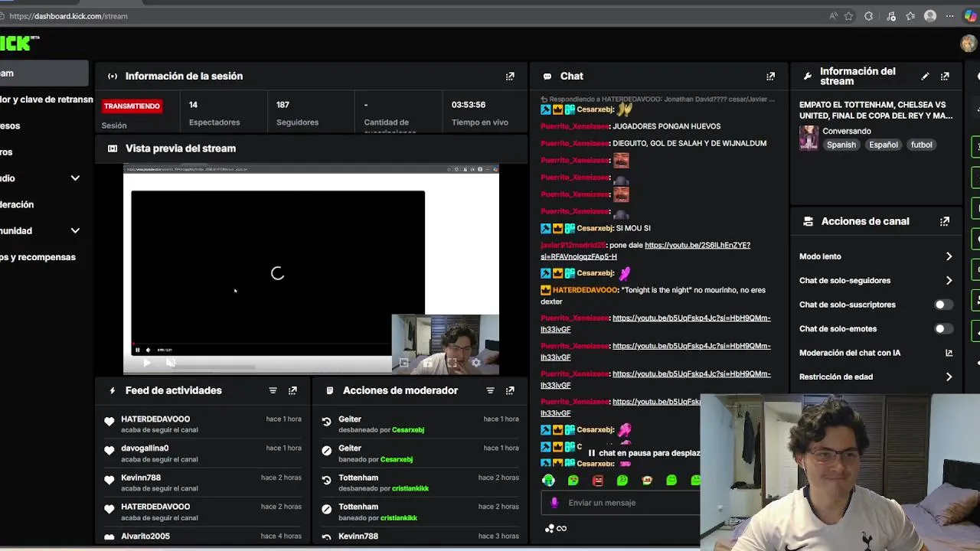Pause the video in stream preview
980x551 pixels.
coord(138,350)
